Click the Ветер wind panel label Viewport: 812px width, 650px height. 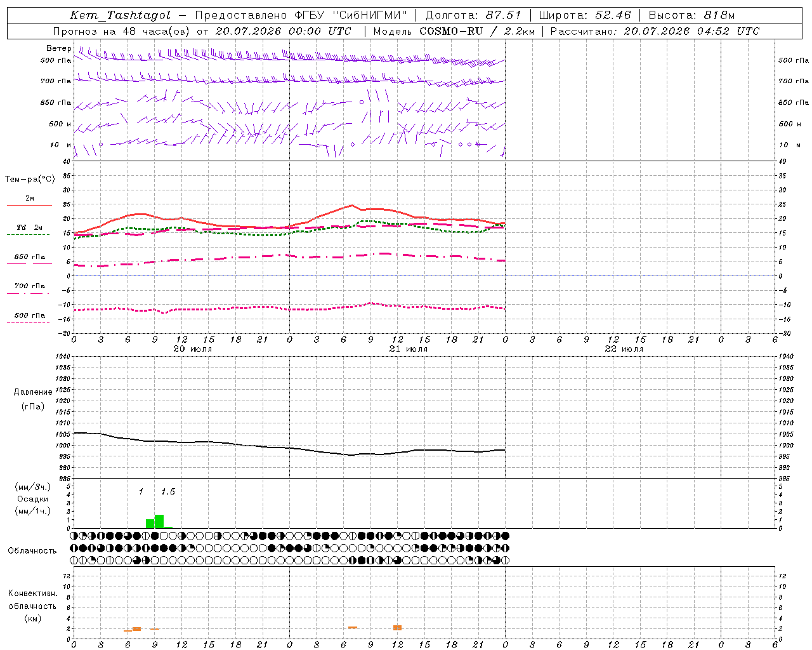(x=59, y=48)
